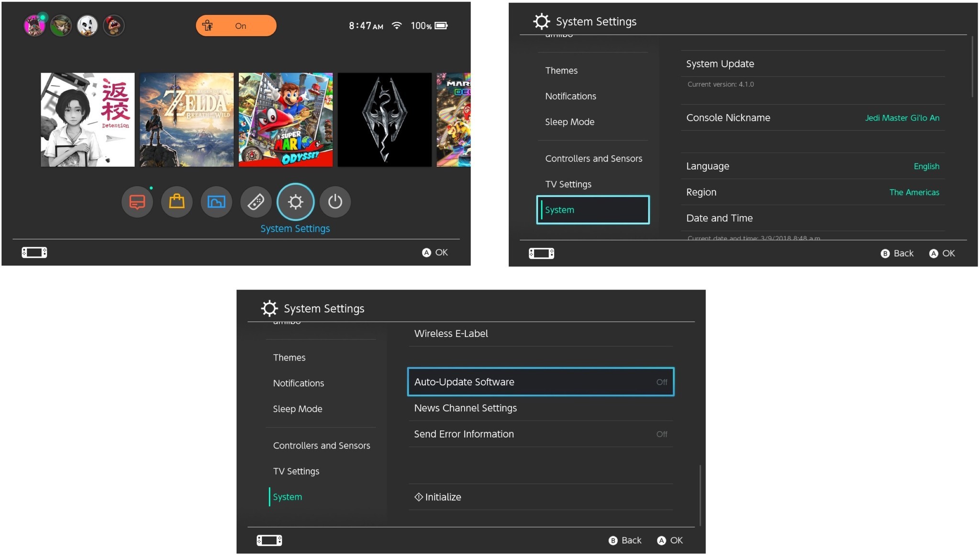Click the Wi-Fi signal status icon
This screenshot has height=555, width=980.
(396, 25)
